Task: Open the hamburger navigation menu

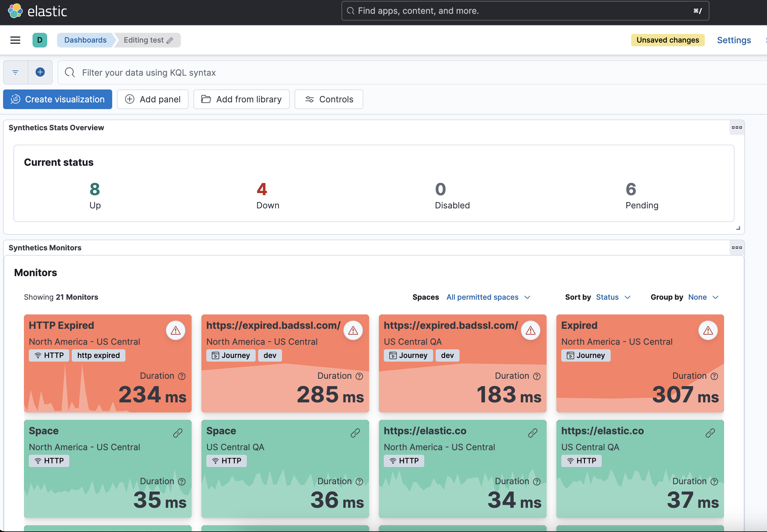Action: point(15,40)
